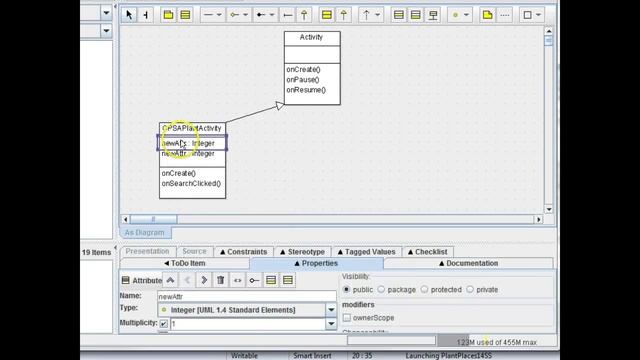Open the upper left-panel dropdown arrow

(106, 13)
